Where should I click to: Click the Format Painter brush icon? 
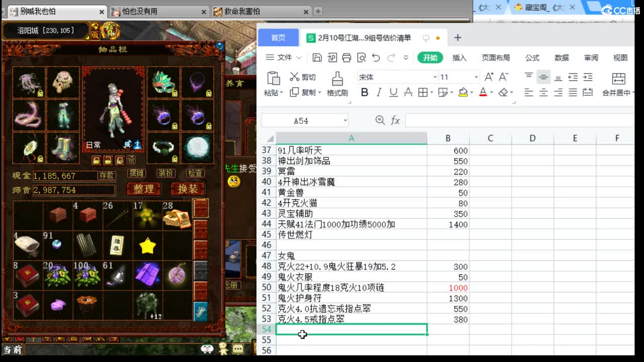[337, 78]
